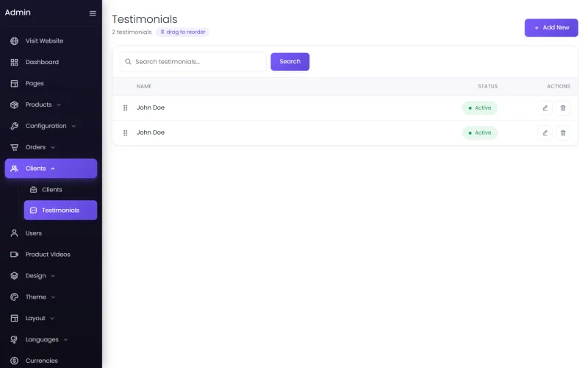Expand the Languages menu chevron
The width and height of the screenshot is (588, 368).
(x=65, y=339)
